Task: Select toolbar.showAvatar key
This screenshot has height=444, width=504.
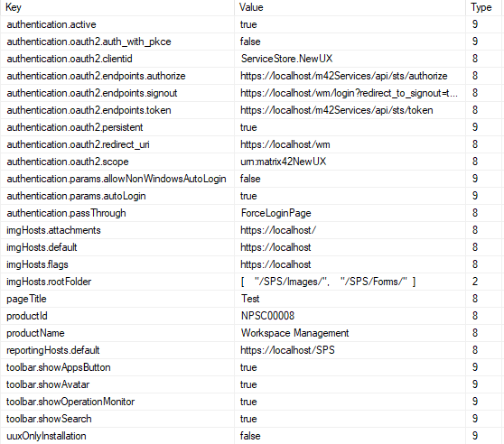Action: (48, 384)
